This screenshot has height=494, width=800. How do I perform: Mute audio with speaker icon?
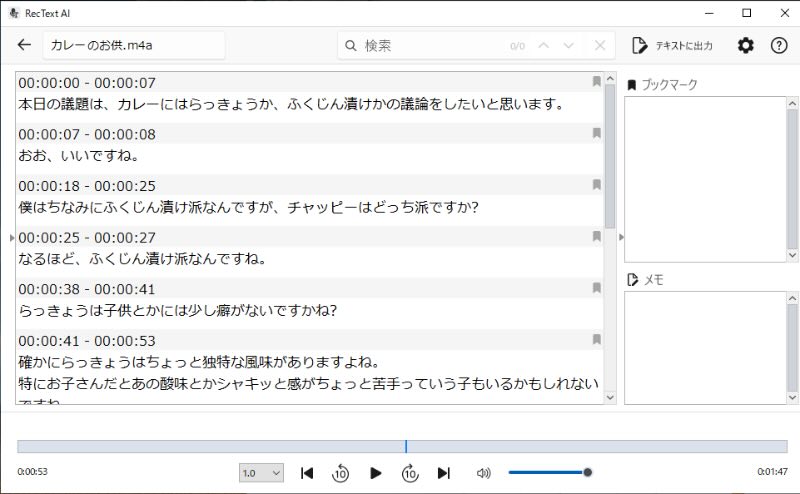pos(484,473)
